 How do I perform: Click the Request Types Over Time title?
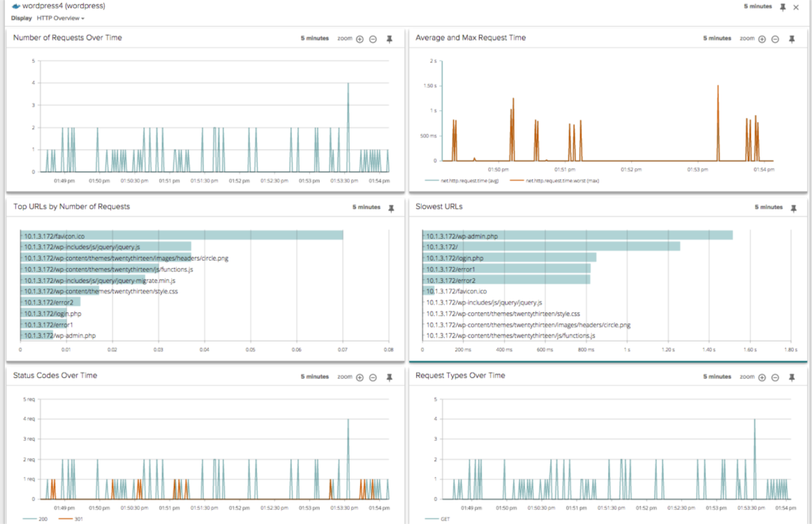click(460, 376)
